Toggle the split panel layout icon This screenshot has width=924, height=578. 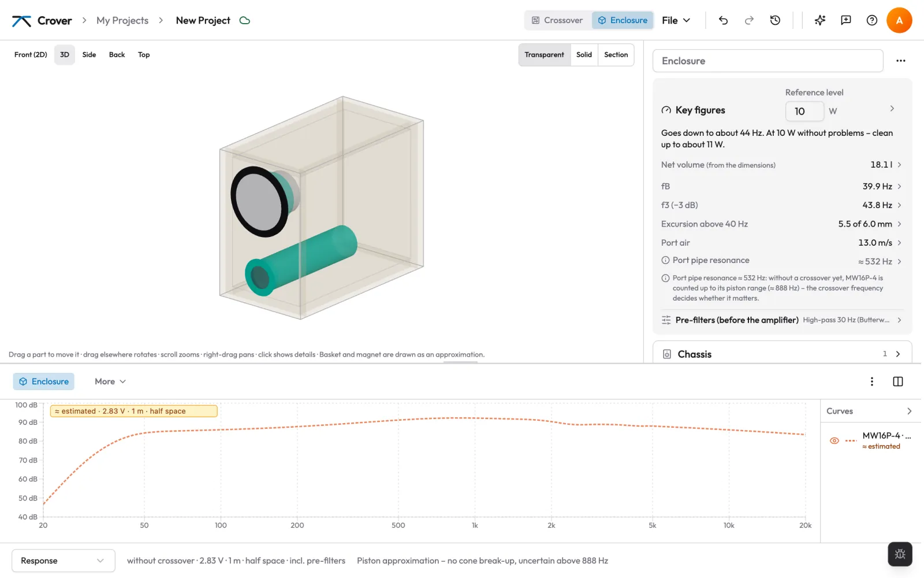[898, 381]
